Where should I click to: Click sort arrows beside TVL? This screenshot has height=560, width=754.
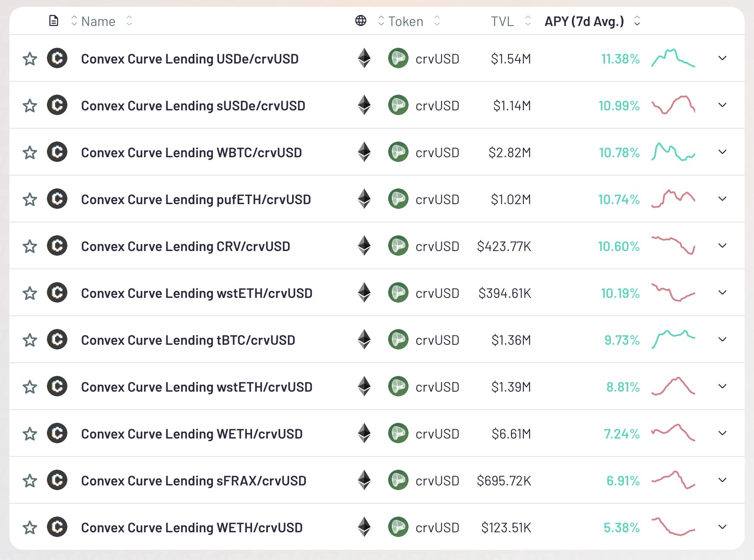pyautogui.click(x=528, y=20)
